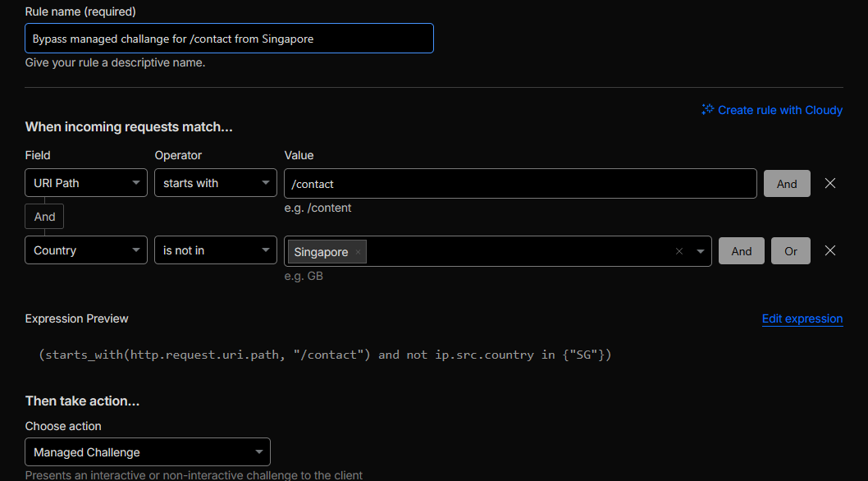Delete the Country condition row
868x481 pixels.
[x=829, y=250]
